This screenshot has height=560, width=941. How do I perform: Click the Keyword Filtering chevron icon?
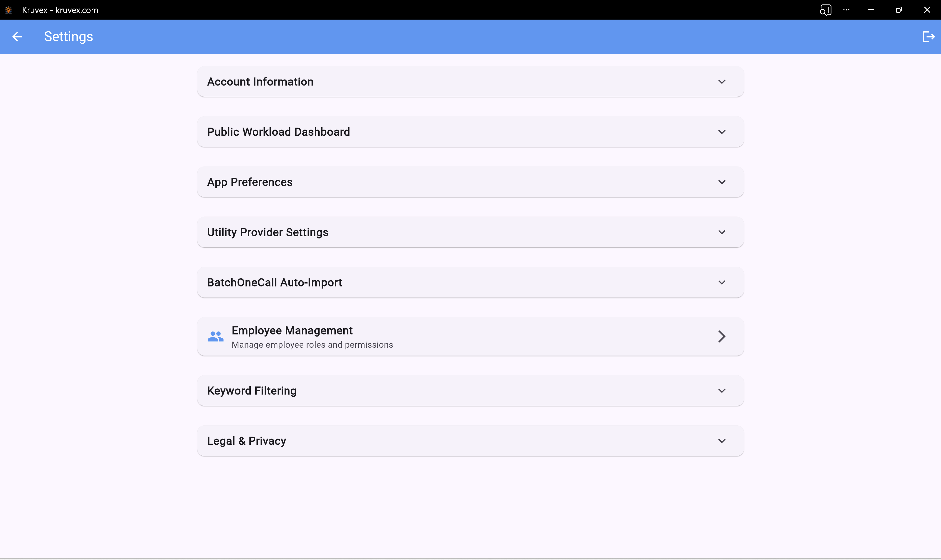pos(722,391)
